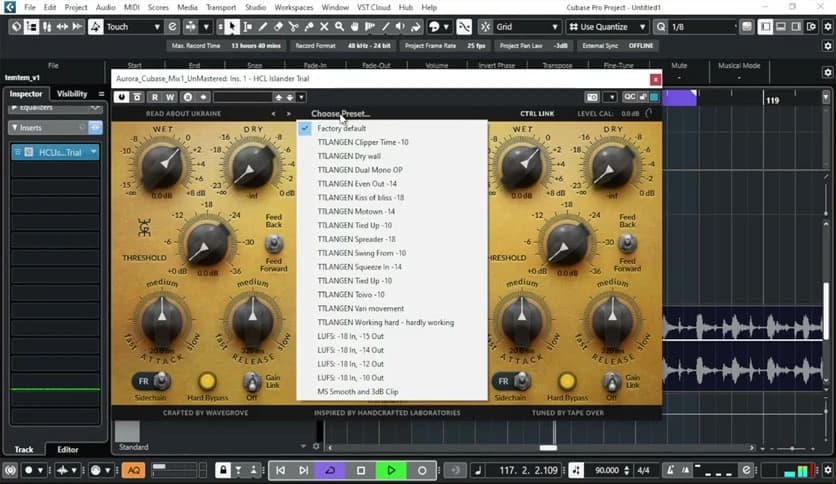Viewport: 836px width, 484px height.
Task: Toggle the plugin bypass power button
Action: [x=122, y=97]
